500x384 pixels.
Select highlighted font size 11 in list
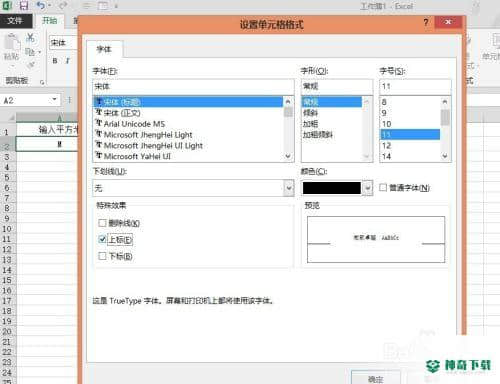410,135
